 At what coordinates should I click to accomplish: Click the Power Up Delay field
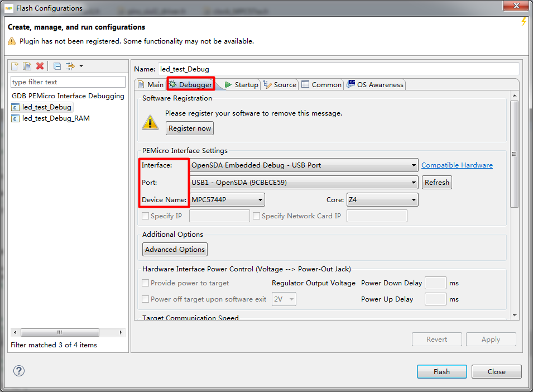click(435, 299)
